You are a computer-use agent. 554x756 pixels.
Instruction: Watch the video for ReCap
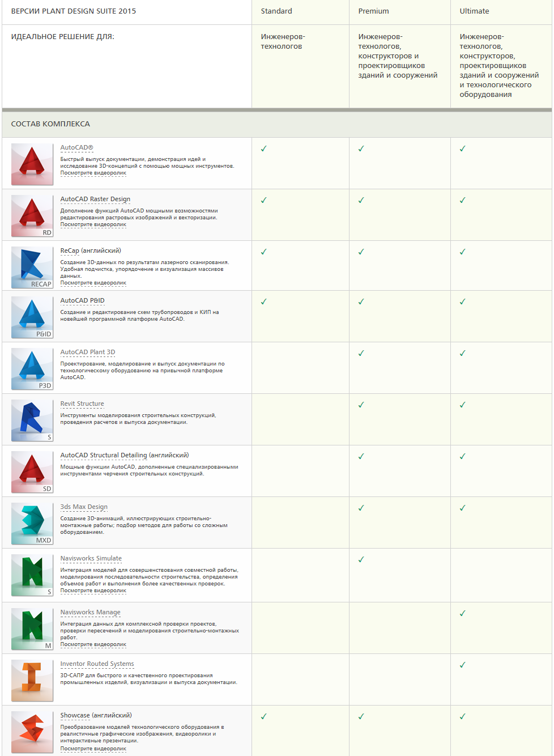93,283
